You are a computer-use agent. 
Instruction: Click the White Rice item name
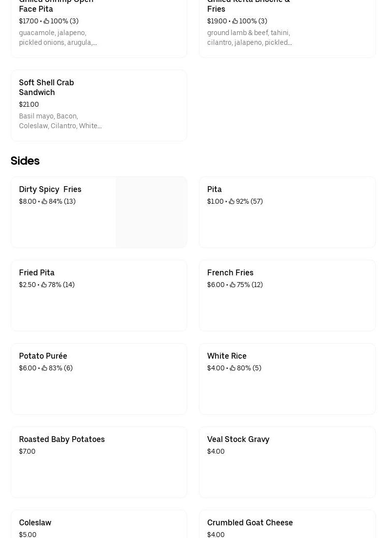click(x=227, y=356)
